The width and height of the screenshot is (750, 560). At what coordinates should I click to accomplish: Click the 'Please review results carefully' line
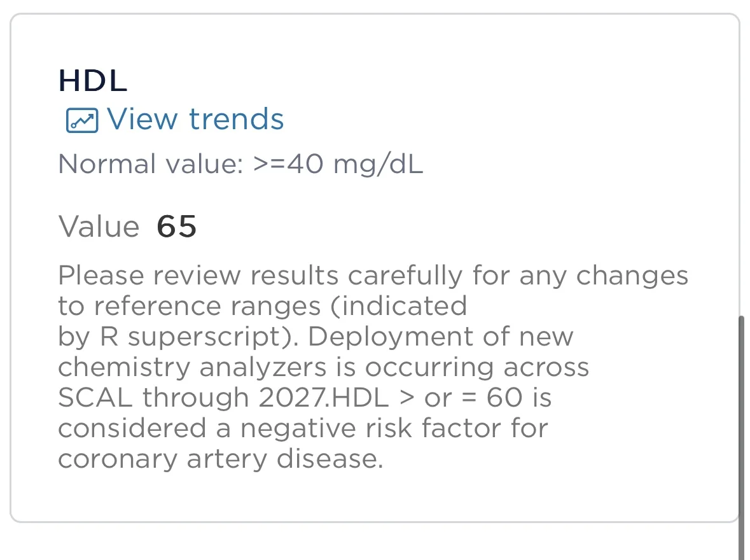373,276
